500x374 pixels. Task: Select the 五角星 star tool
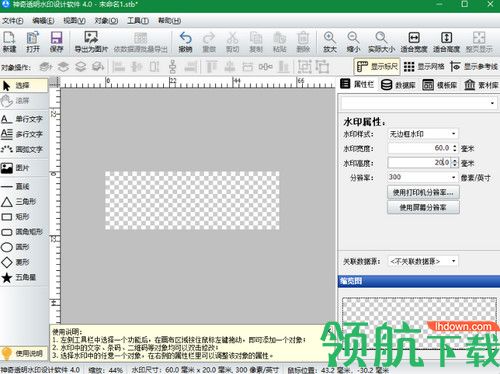click(x=24, y=277)
